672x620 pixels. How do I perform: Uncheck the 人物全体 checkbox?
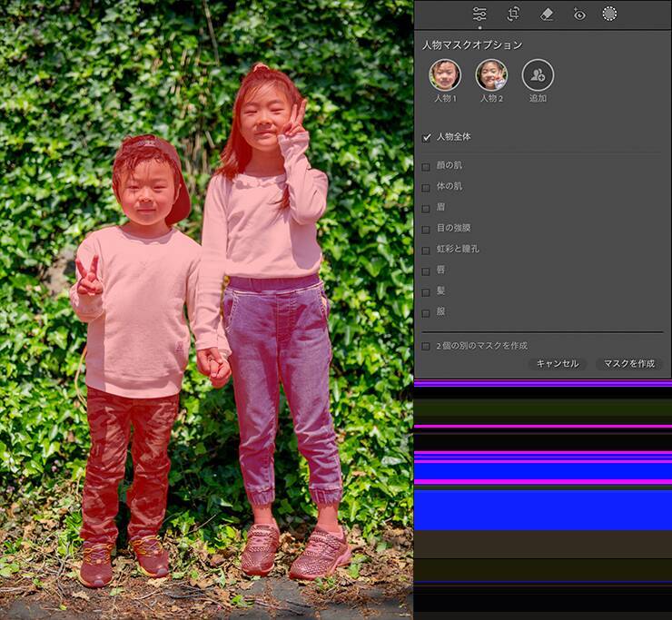(x=426, y=137)
